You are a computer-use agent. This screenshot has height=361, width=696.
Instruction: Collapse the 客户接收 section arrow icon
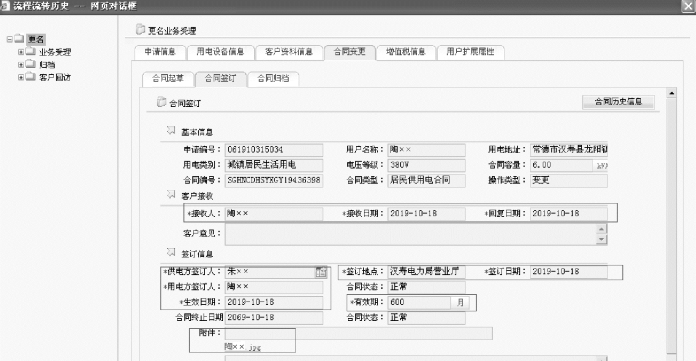tap(171, 194)
